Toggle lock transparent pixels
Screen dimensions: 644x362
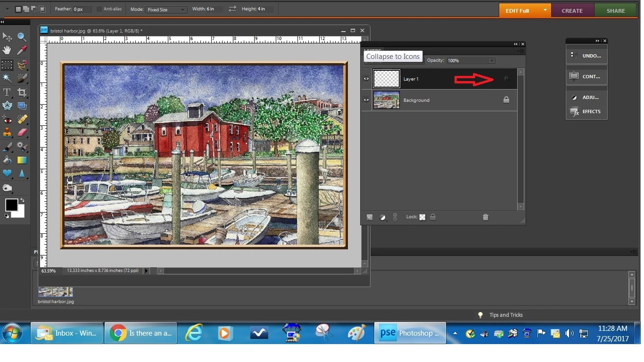(422, 217)
